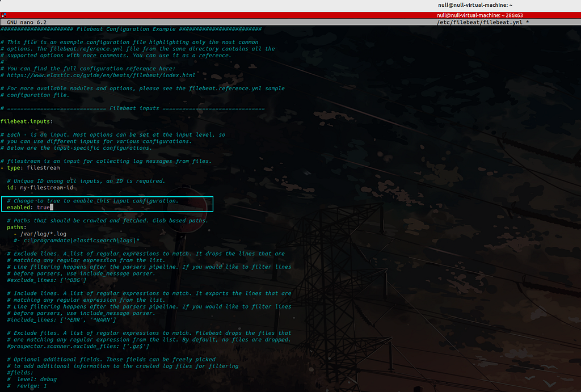Click the comment 'Paths that should be crawled and fetched'
581x392 pixels.
[x=107, y=221]
